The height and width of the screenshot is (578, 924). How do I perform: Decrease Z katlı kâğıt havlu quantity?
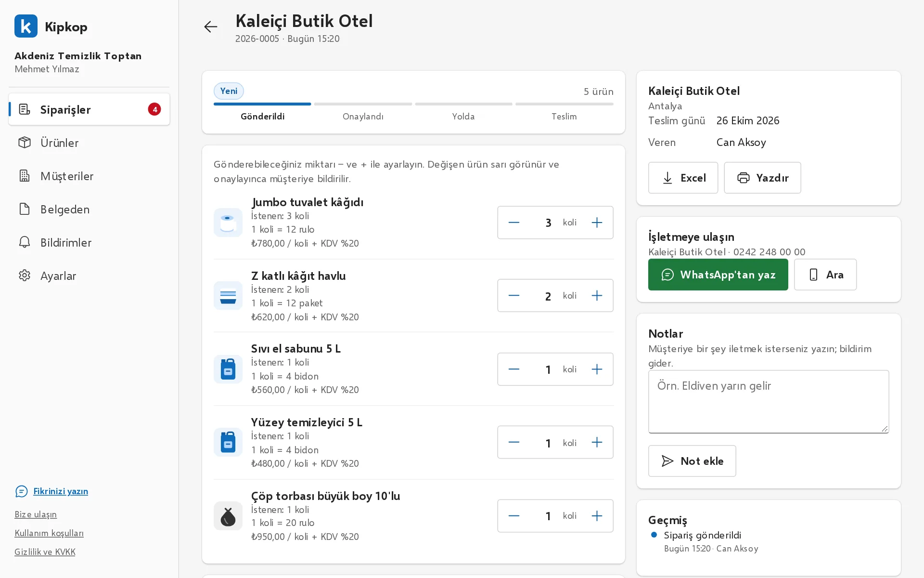click(514, 296)
